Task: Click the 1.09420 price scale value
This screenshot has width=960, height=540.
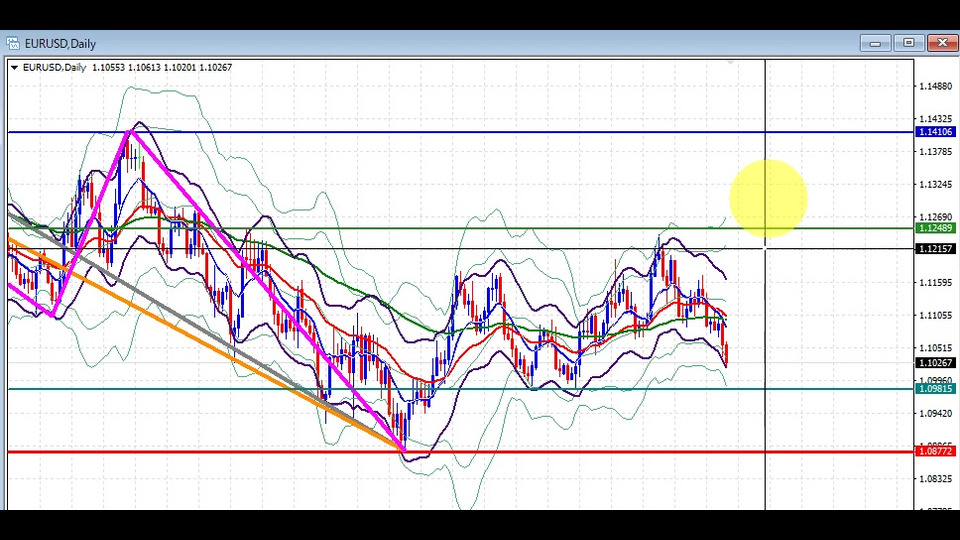Action: coord(936,413)
